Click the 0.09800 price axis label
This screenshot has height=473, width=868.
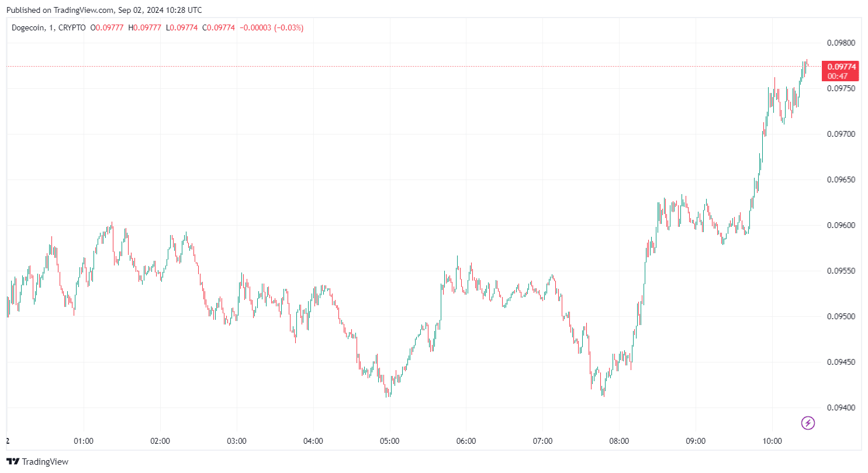click(841, 43)
